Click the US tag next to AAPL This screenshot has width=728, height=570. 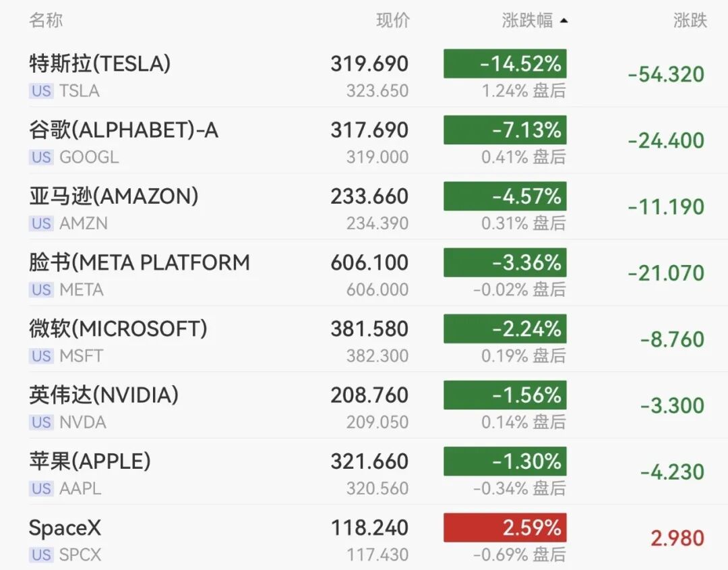(41, 488)
